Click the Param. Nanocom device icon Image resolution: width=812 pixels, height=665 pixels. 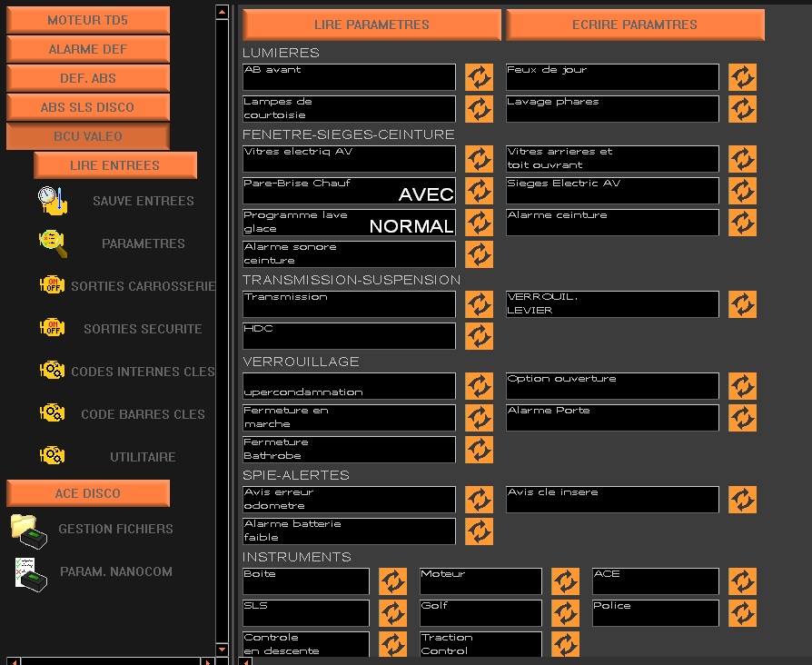[29, 573]
